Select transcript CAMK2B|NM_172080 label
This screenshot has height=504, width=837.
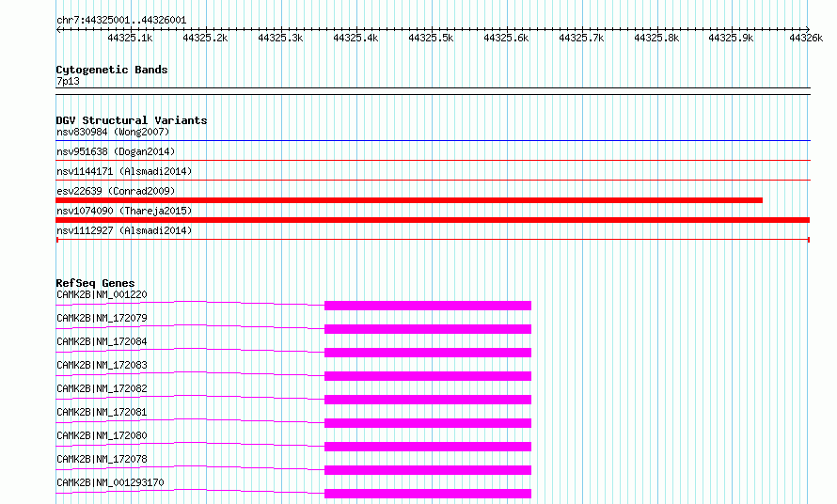pyautogui.click(x=102, y=435)
